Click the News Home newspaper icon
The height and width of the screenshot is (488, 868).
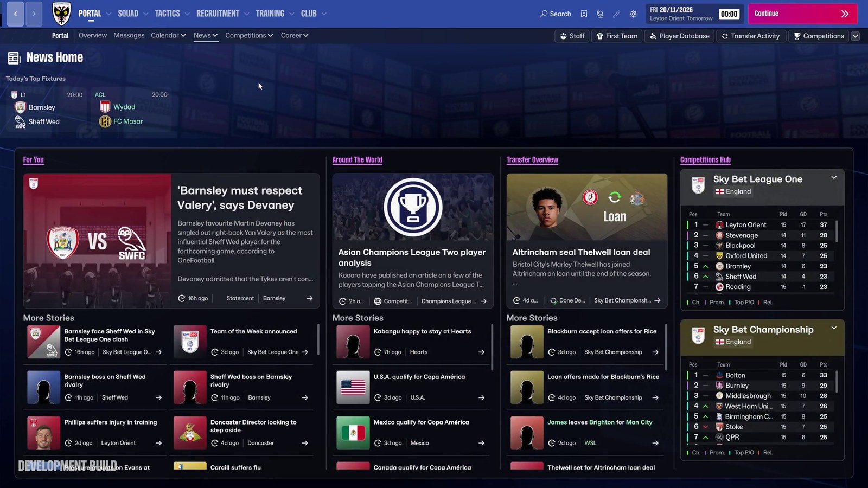14,57
